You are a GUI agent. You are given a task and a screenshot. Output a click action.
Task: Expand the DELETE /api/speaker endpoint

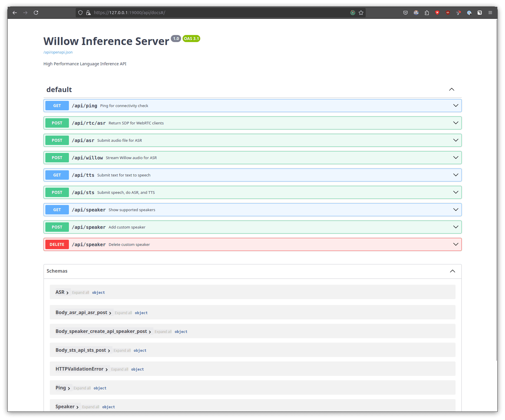click(456, 244)
